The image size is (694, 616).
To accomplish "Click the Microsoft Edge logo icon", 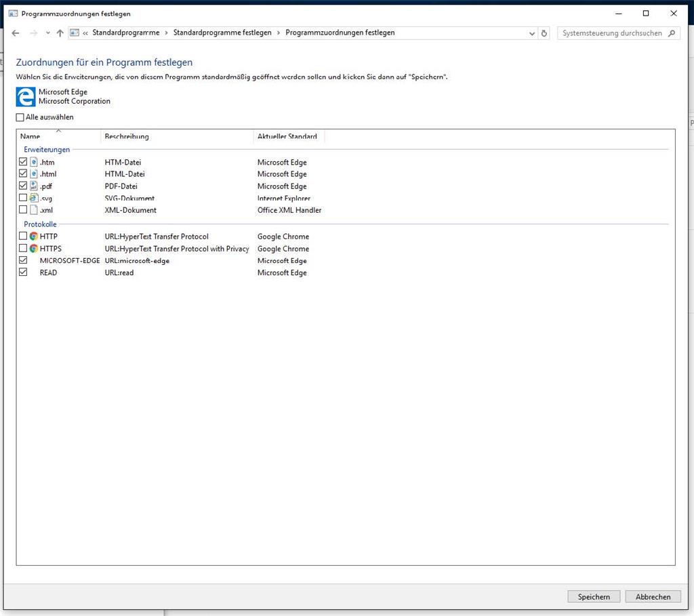I will pyautogui.click(x=26, y=96).
